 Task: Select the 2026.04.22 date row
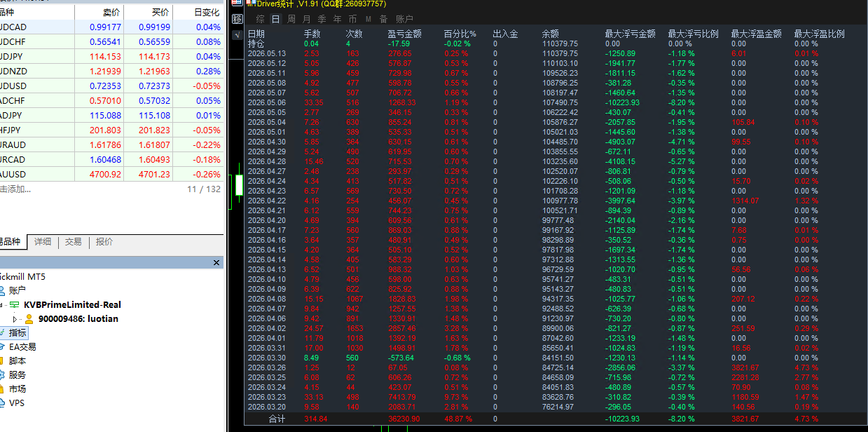[x=267, y=201]
